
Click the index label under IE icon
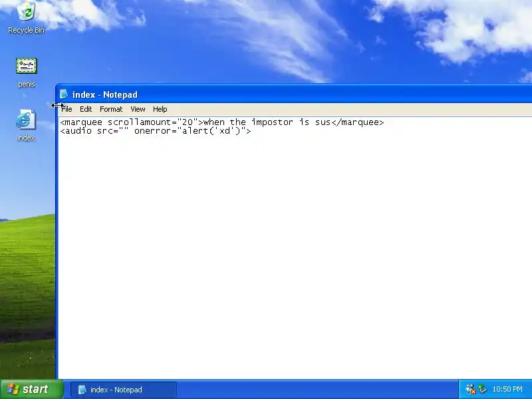click(26, 138)
